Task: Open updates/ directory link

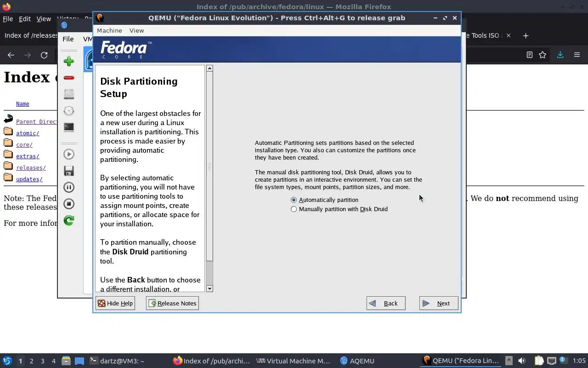Action: click(x=29, y=179)
